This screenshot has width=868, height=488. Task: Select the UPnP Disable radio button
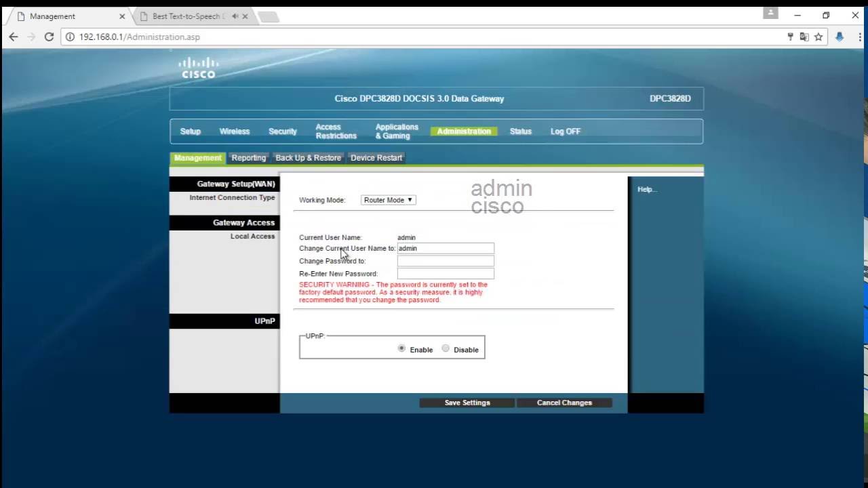(x=446, y=348)
